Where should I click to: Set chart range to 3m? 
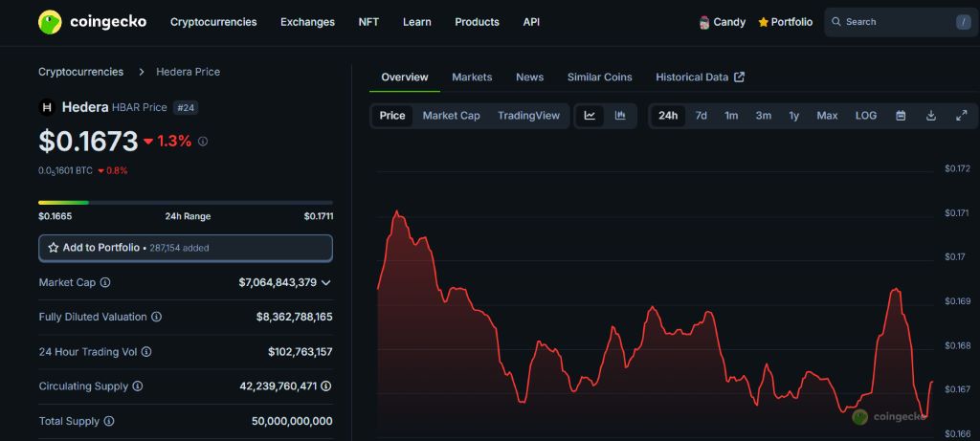[x=763, y=116]
